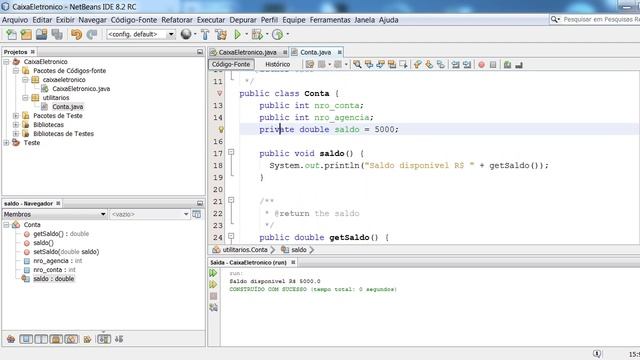Select Conta.java in the Projects tree
Image resolution: width=640 pixels, height=360 pixels.
coord(67,107)
